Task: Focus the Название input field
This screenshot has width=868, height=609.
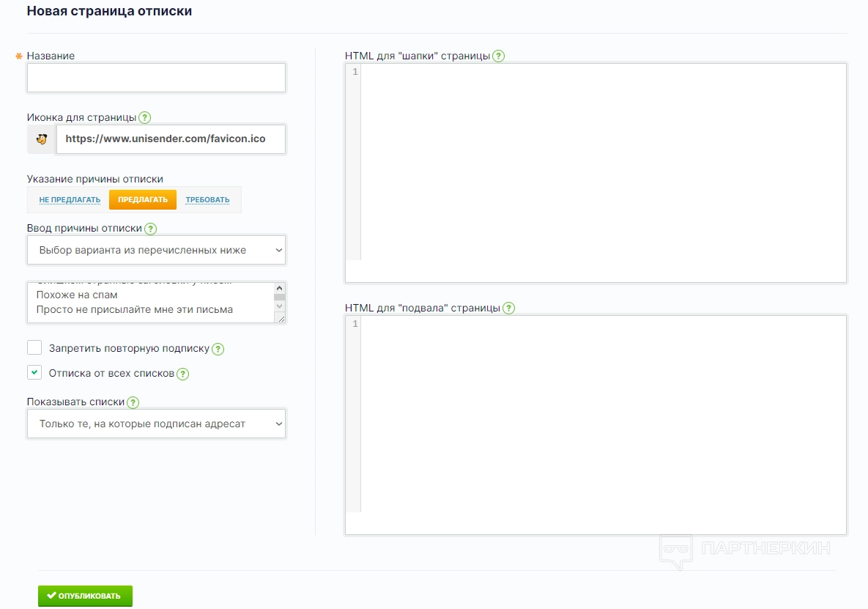Action: point(156,78)
